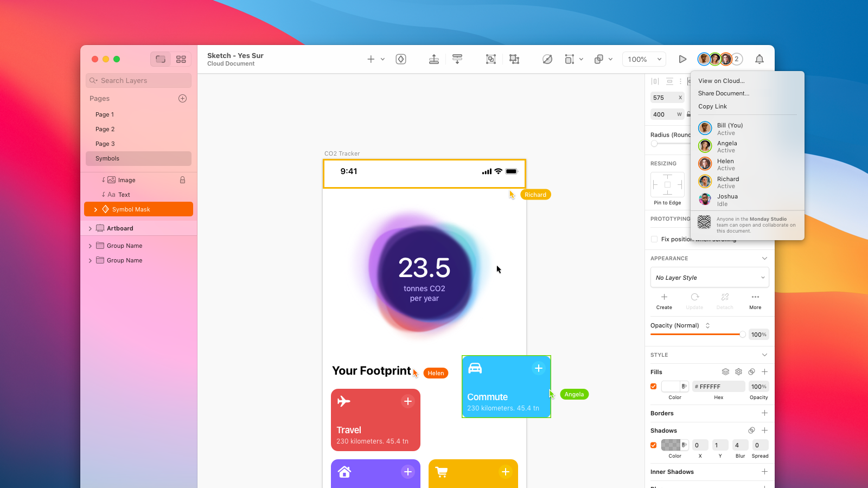Toggle the Fills enabled checkbox
Image resolution: width=868 pixels, height=488 pixels.
pyautogui.click(x=654, y=387)
